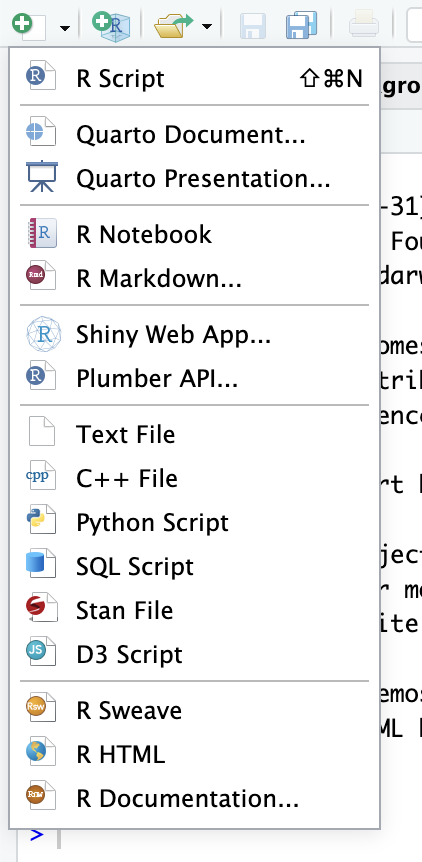Click the Quarto Document icon
This screenshot has height=862, width=422.
[41, 132]
